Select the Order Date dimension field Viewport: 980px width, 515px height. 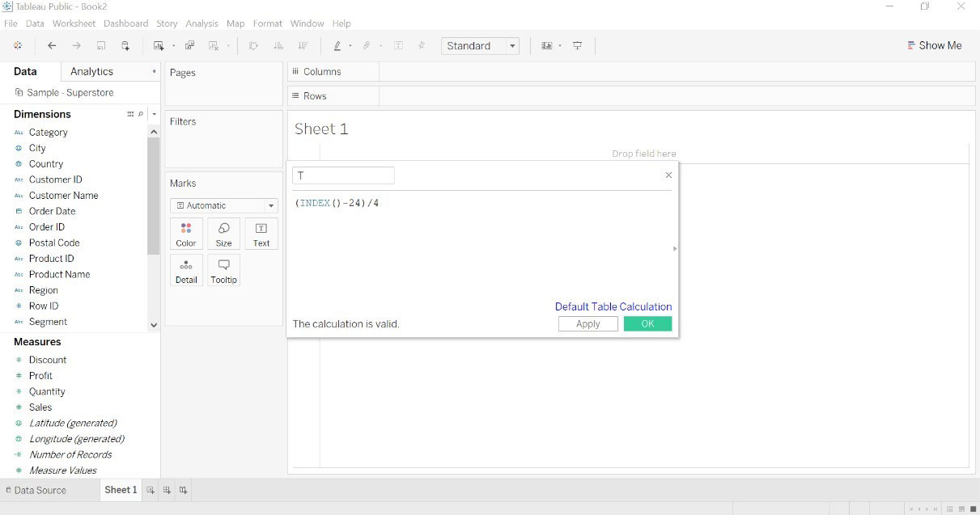click(52, 211)
